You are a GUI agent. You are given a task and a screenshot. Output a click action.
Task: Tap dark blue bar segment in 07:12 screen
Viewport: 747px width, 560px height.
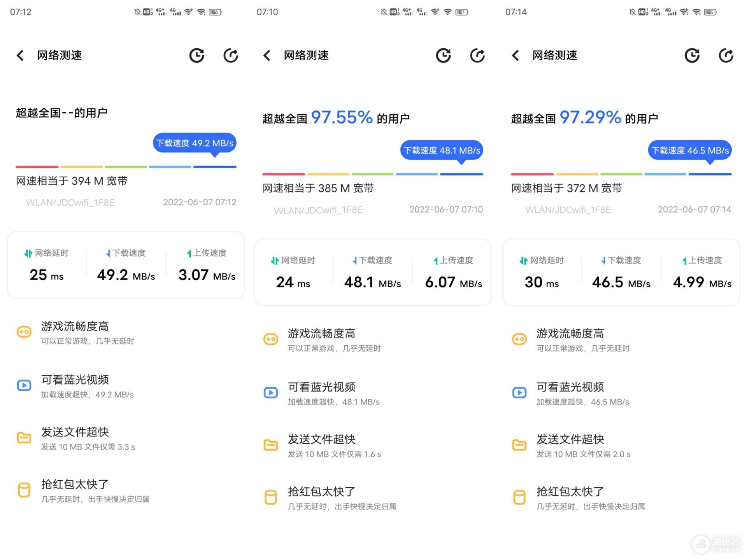pyautogui.click(x=215, y=167)
